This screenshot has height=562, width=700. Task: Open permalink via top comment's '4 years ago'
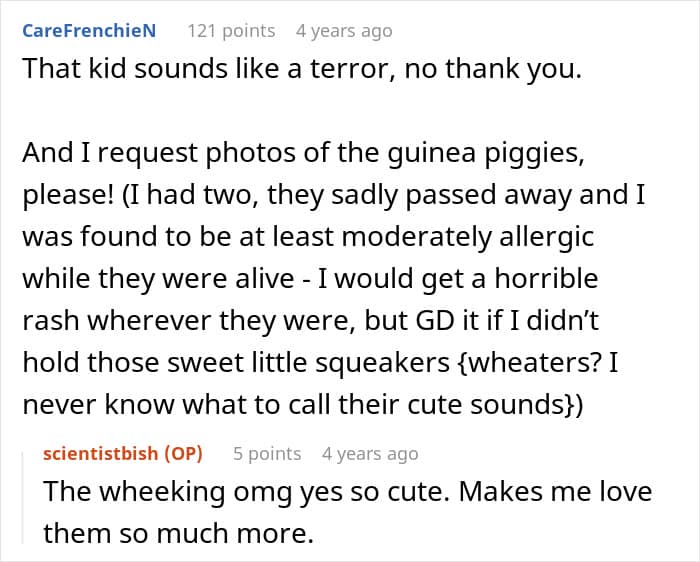click(x=344, y=31)
